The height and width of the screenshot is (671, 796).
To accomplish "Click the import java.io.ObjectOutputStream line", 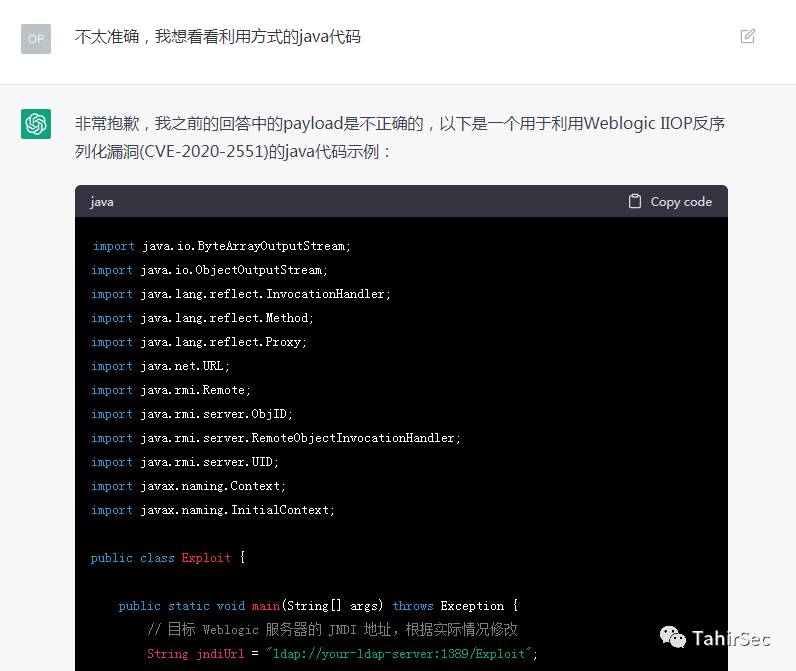I will pyautogui.click(x=209, y=270).
